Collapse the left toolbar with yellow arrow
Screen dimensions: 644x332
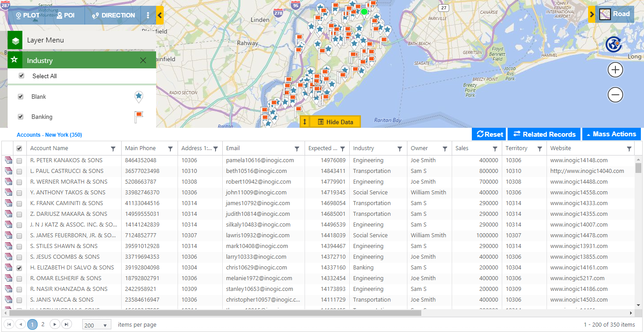tap(160, 15)
